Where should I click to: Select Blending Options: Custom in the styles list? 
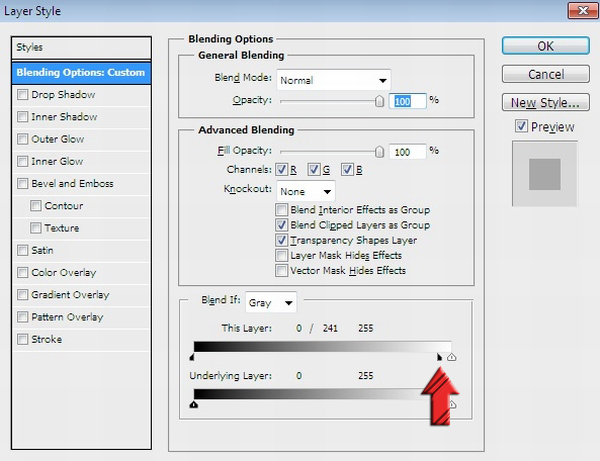click(x=81, y=72)
